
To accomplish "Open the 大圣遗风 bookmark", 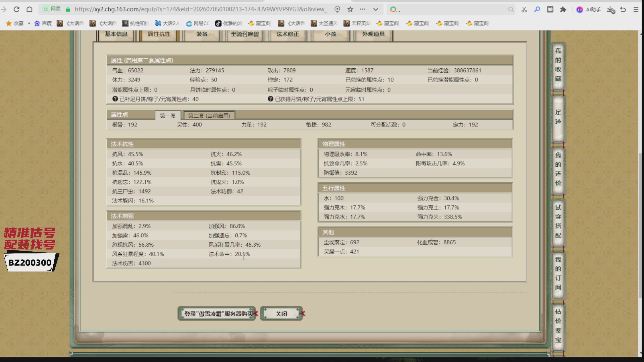I will [x=324, y=23].
